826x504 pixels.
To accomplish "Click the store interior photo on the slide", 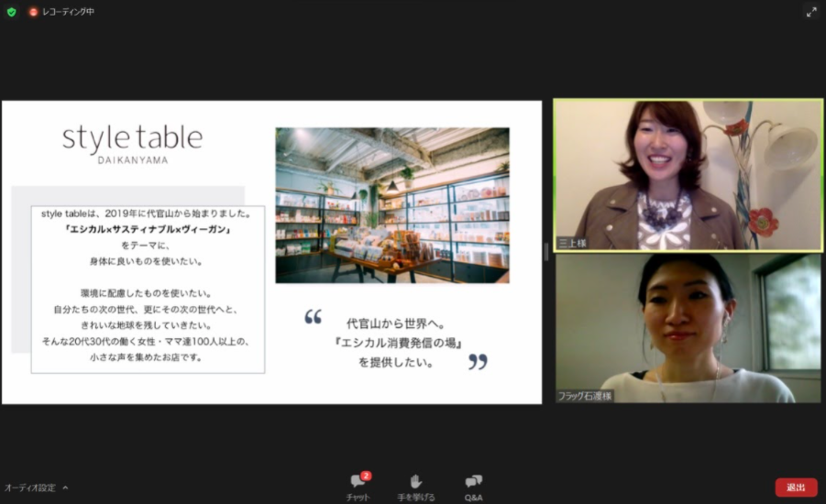I will (392, 205).
